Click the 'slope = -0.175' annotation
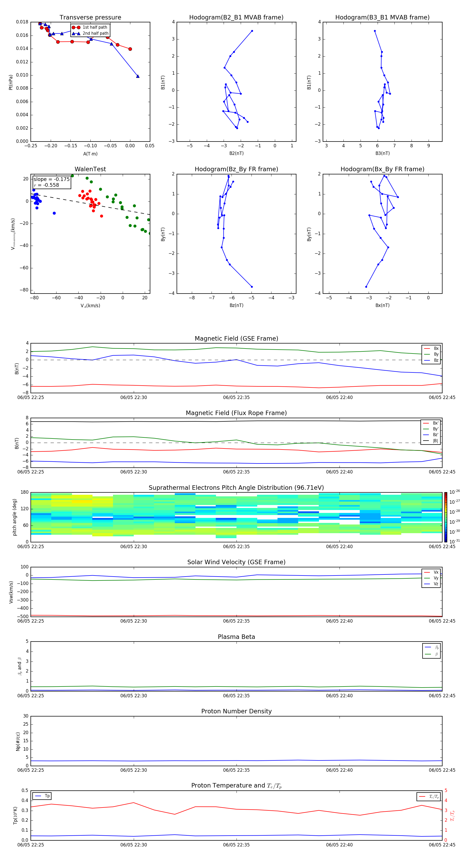 (x=52, y=179)
